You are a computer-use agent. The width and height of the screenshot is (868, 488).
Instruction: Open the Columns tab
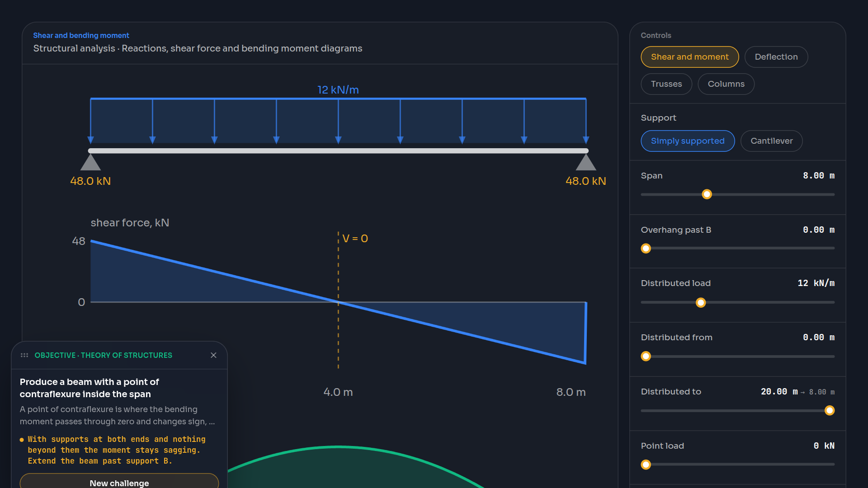coord(726,84)
